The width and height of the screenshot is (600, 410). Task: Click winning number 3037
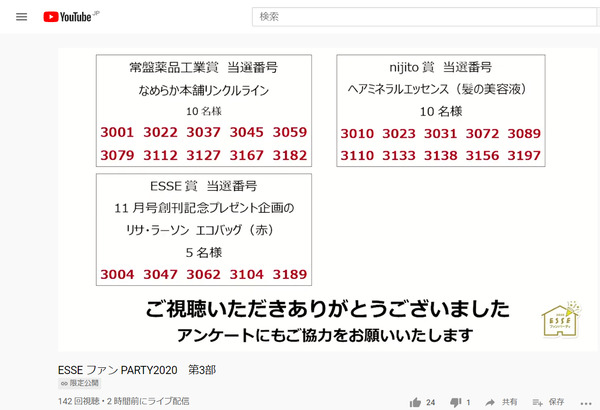pyautogui.click(x=203, y=132)
